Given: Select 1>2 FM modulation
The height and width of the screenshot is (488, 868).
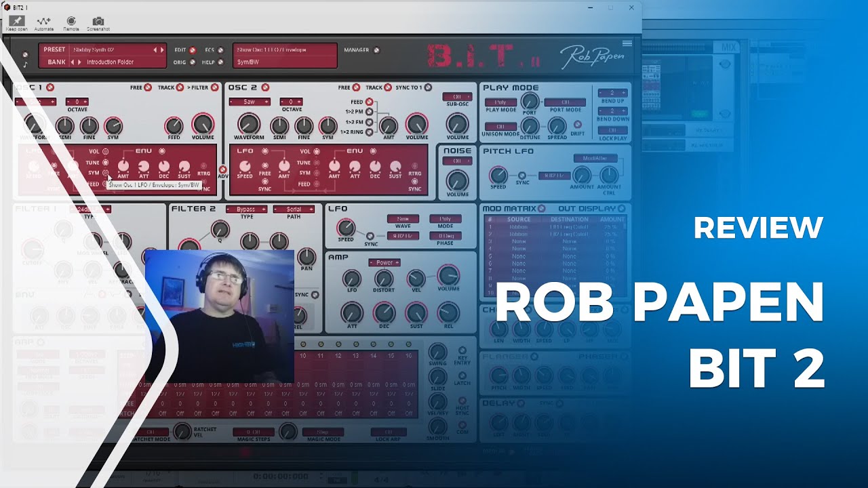Looking at the screenshot, I should (370, 122).
